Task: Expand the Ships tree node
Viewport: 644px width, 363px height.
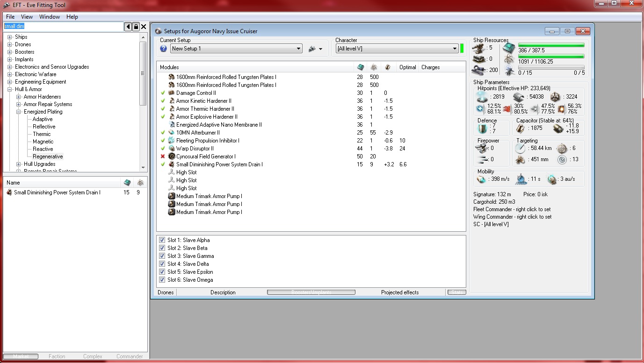Action: (x=10, y=37)
